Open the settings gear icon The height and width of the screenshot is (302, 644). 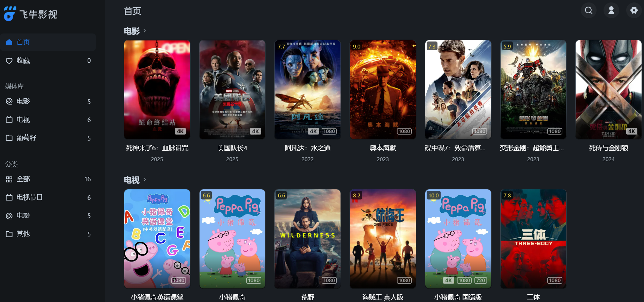(634, 10)
